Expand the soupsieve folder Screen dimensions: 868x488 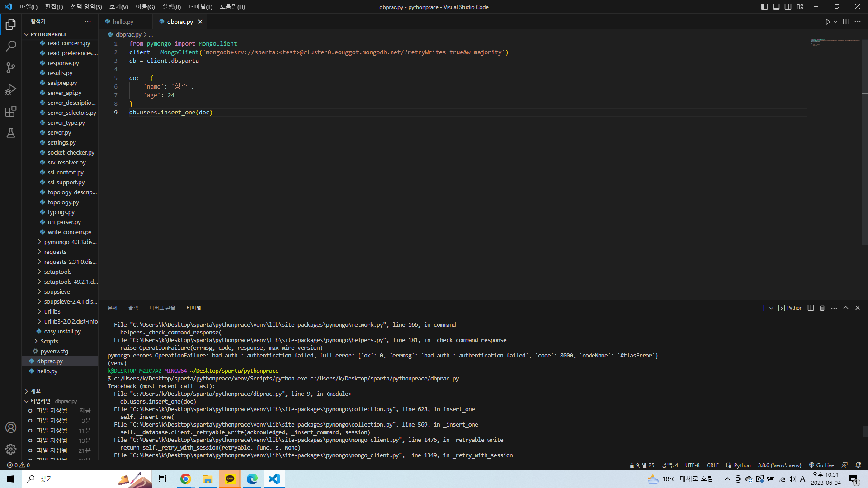pos(60,292)
